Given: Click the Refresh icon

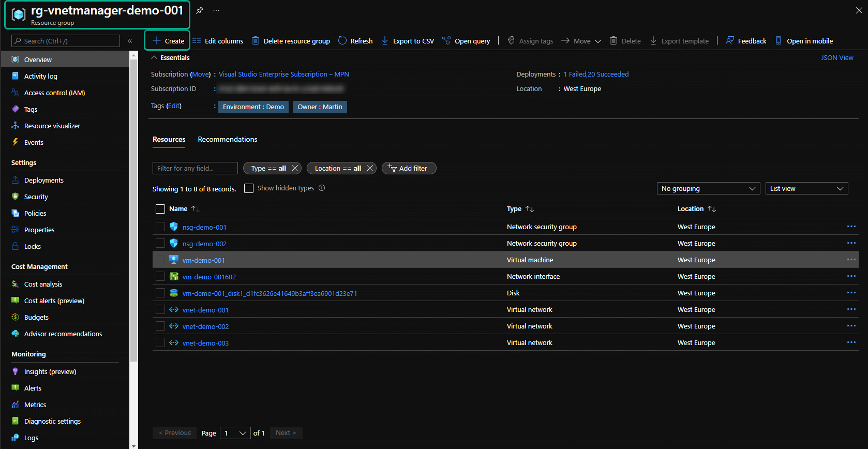Looking at the screenshot, I should [342, 40].
